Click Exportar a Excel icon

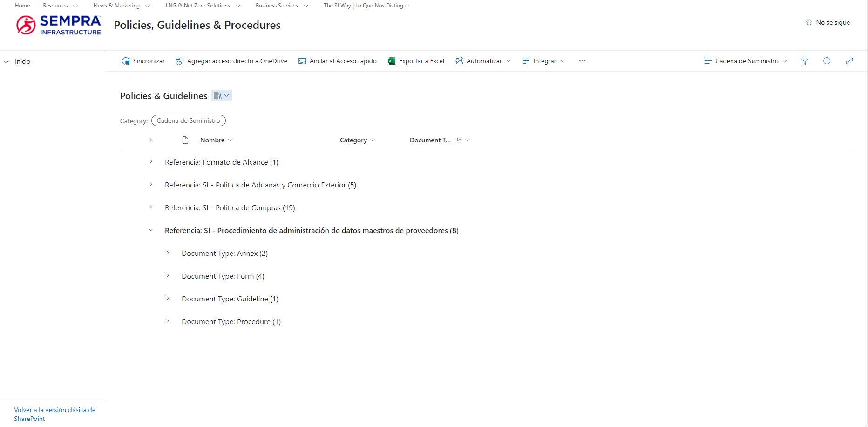[392, 61]
